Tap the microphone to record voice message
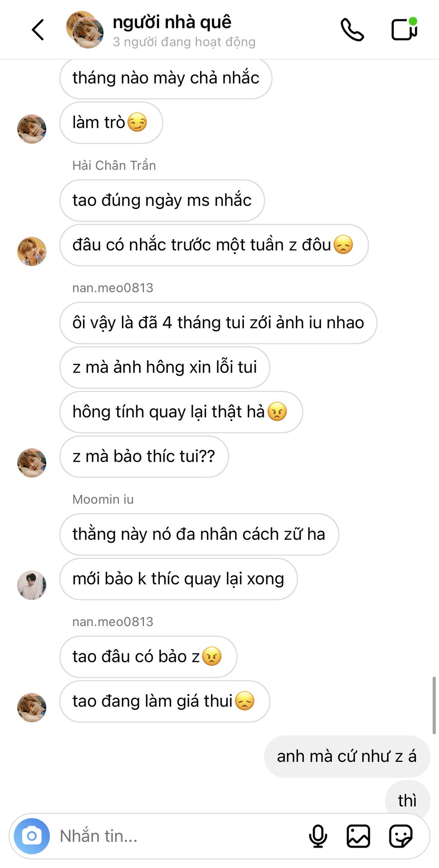This screenshot has height=868, width=439. [318, 836]
